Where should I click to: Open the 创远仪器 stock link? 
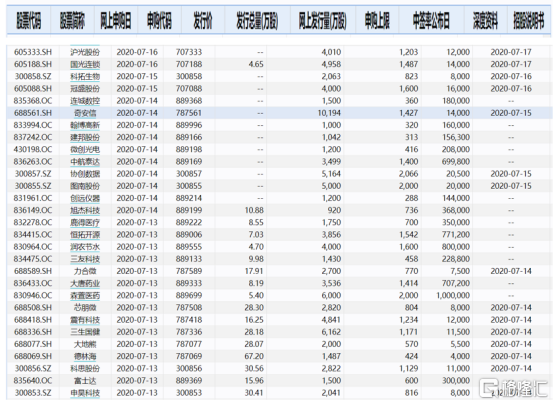click(x=85, y=198)
